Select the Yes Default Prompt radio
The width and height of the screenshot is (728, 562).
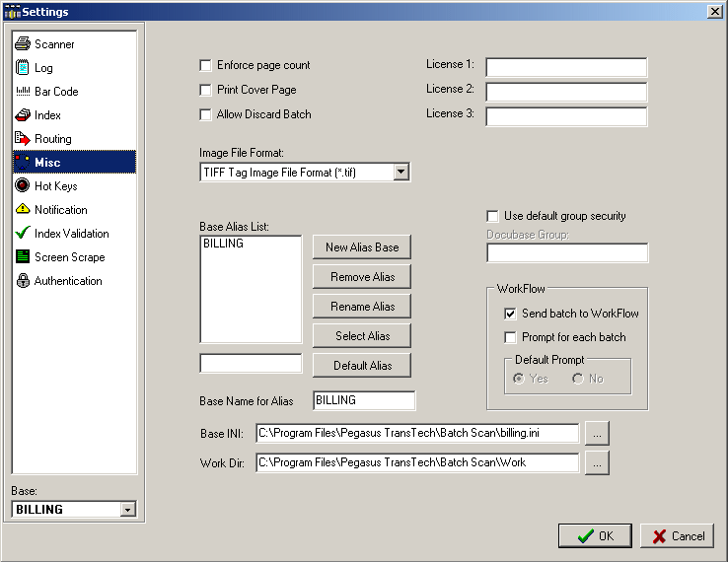[519, 379]
